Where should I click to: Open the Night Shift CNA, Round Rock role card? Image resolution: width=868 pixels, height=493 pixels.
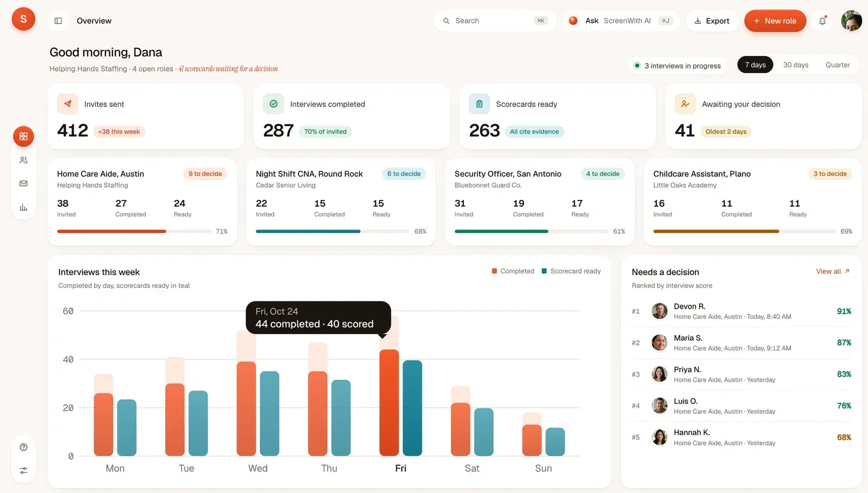click(x=341, y=202)
